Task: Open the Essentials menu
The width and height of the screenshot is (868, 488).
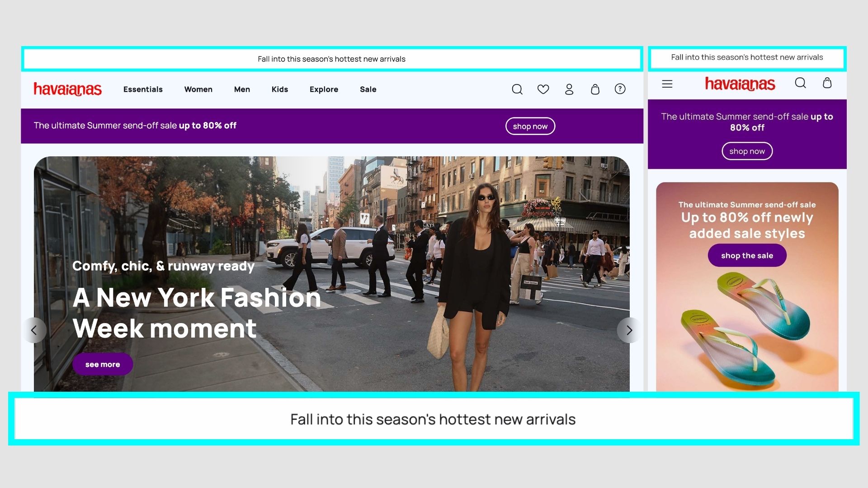Action: [x=143, y=89]
